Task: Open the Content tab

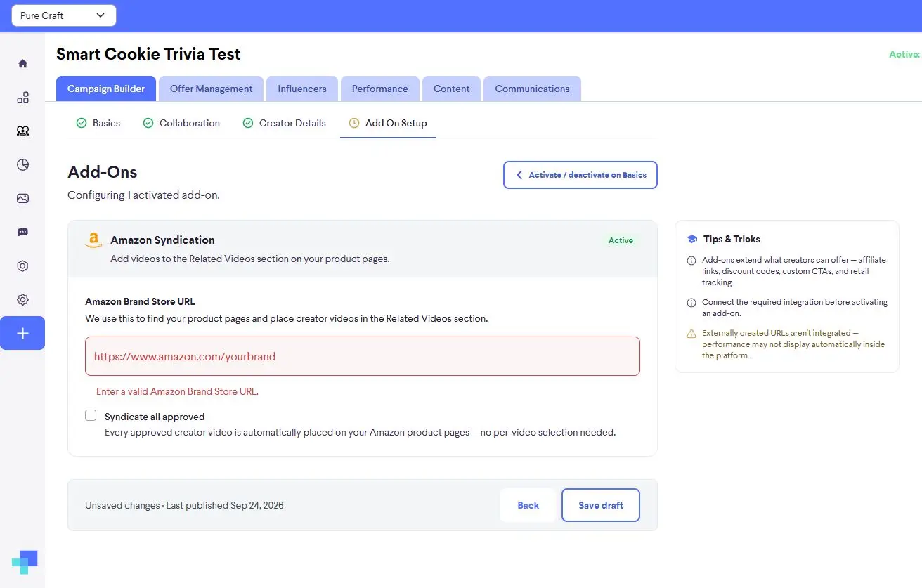Action: [452, 89]
